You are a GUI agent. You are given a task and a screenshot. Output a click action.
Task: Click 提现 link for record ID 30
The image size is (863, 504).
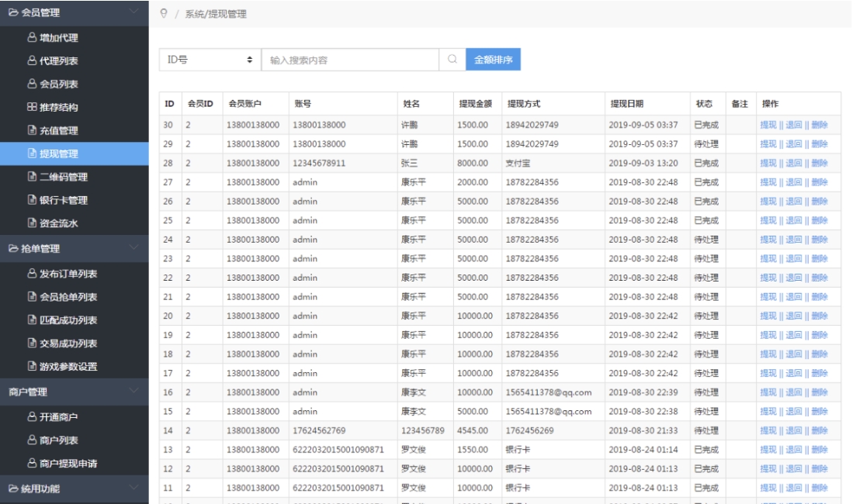(768, 125)
